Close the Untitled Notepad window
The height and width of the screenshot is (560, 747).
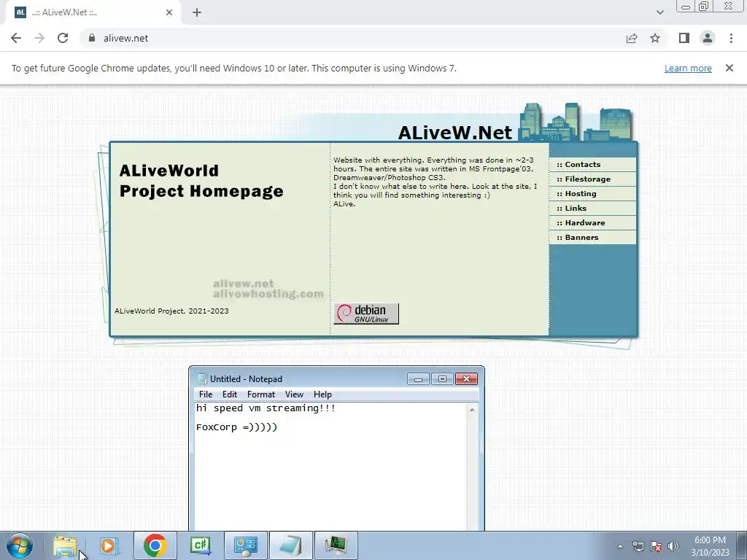[x=466, y=379]
